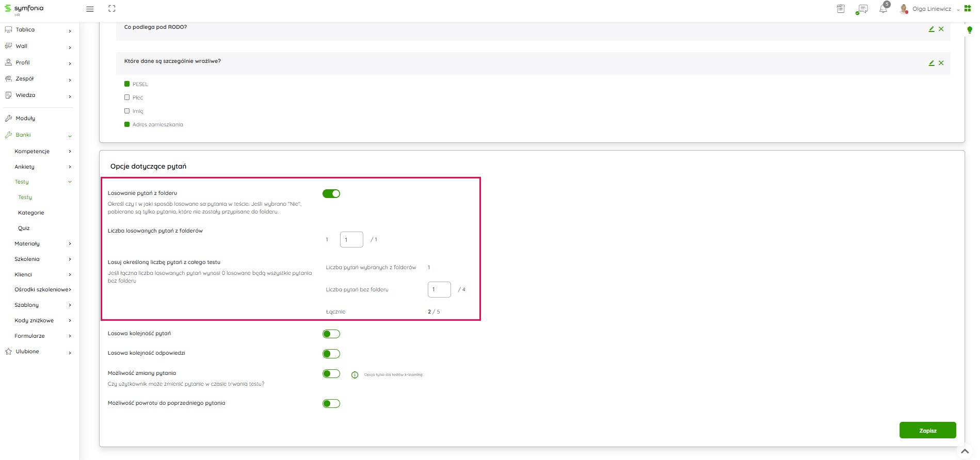Delete question 'Które dane są szczególnie wrażliwe?'
This screenshot has height=460, width=980.
[x=941, y=63]
